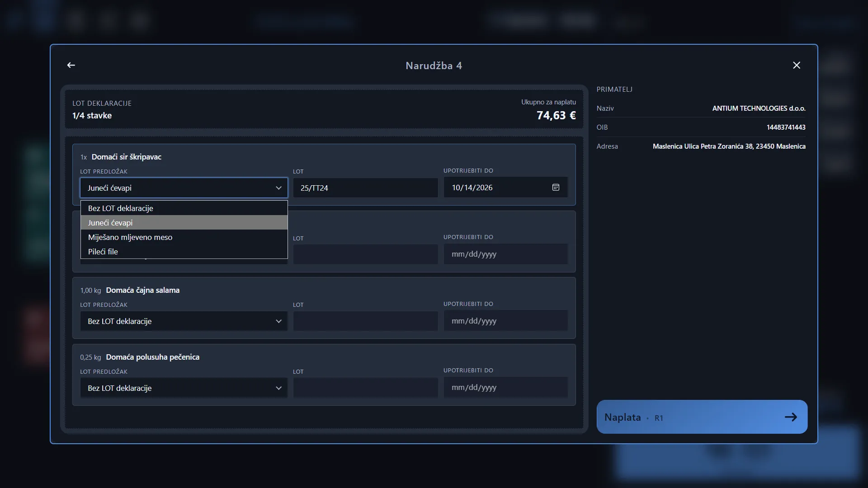Click the Domaća polusuha pečenica item title
Viewport: 868px width, 488px height.
[x=152, y=357]
